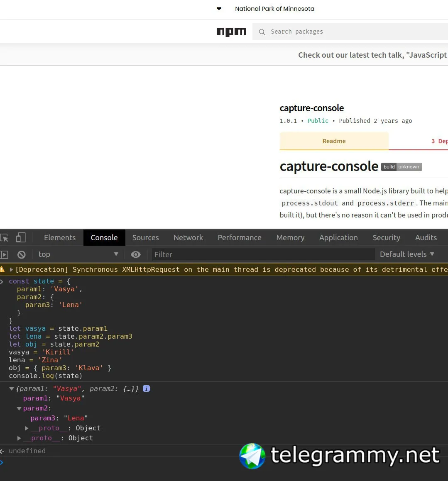The image size is (448, 481).
Task: Collapse the param2 property
Action: (19, 409)
